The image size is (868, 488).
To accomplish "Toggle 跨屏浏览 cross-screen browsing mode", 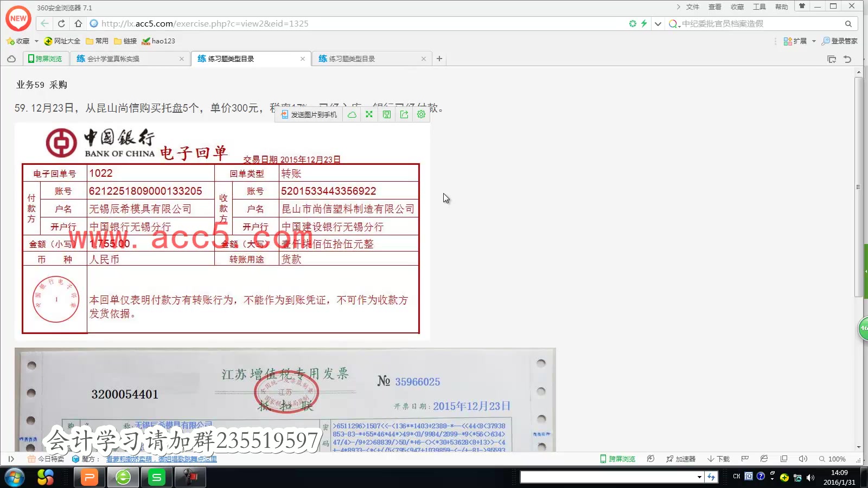I will click(617, 458).
